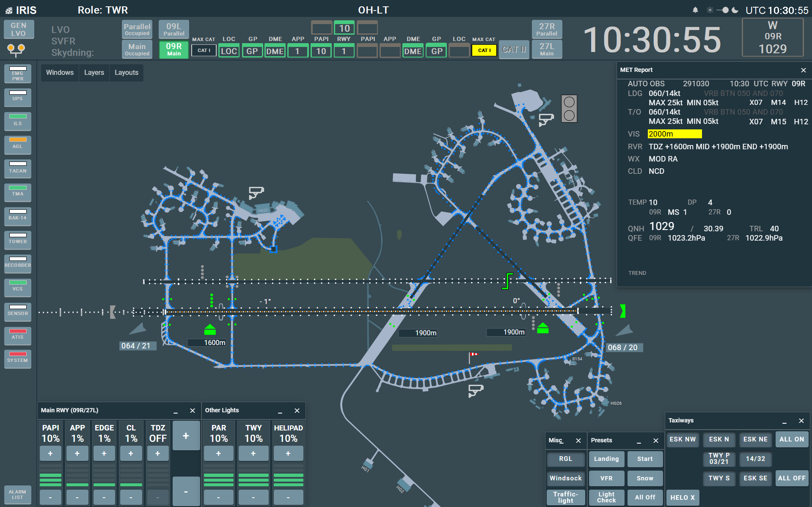Collapse the Presets panel
Screen dimensions: 812x507
(x=639, y=441)
